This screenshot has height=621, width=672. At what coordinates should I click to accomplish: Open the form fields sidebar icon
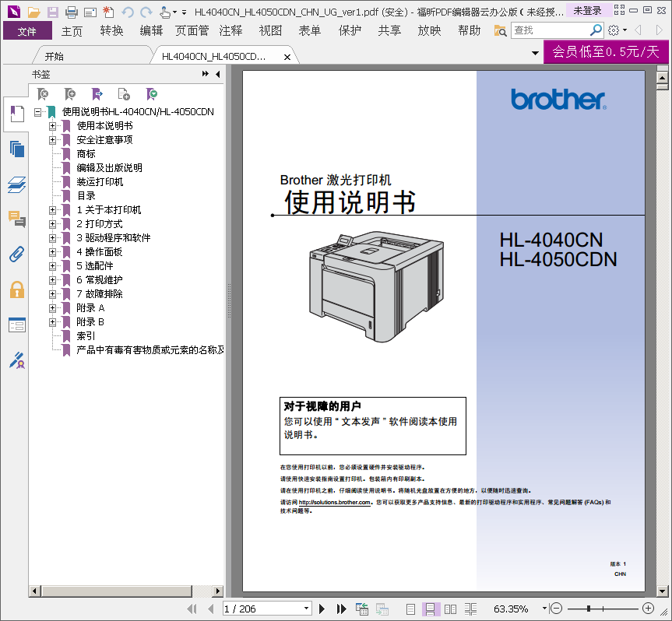pos(17,325)
